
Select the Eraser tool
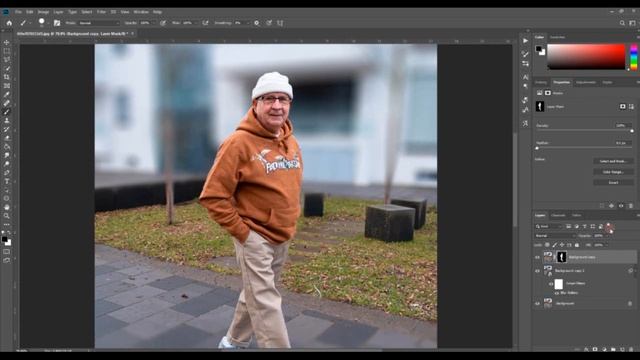7,138
